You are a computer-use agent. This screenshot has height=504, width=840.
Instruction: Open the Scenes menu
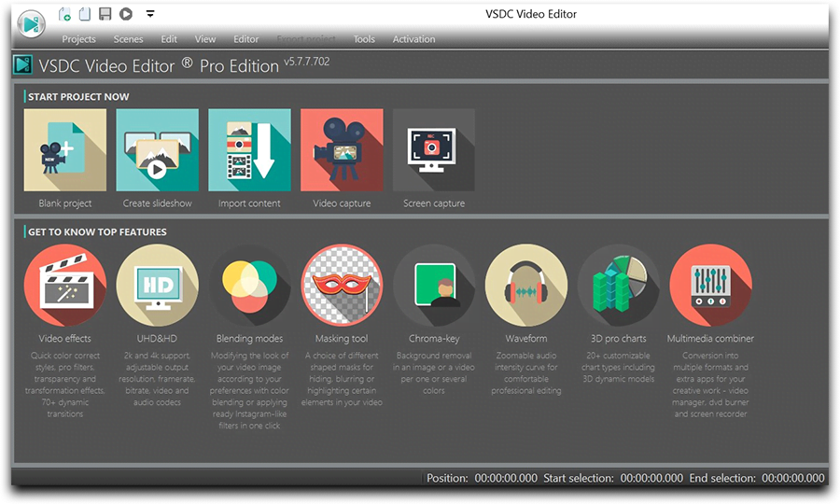tap(128, 39)
